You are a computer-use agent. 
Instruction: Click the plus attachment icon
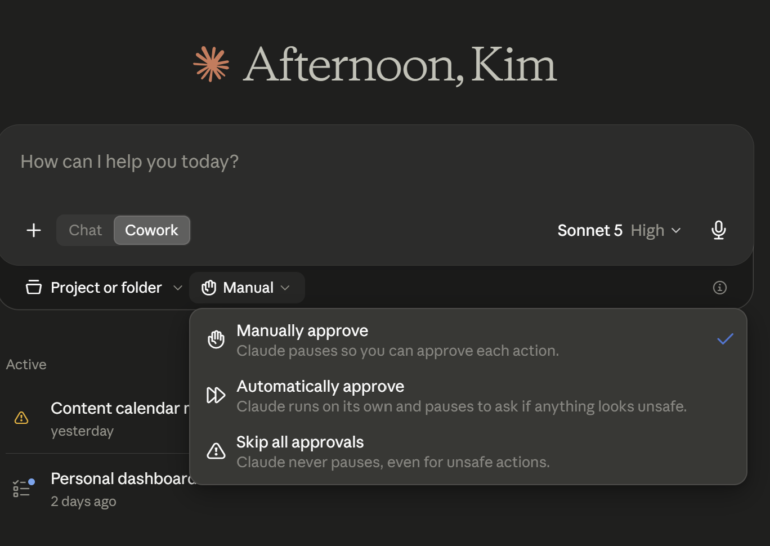pyautogui.click(x=33, y=230)
